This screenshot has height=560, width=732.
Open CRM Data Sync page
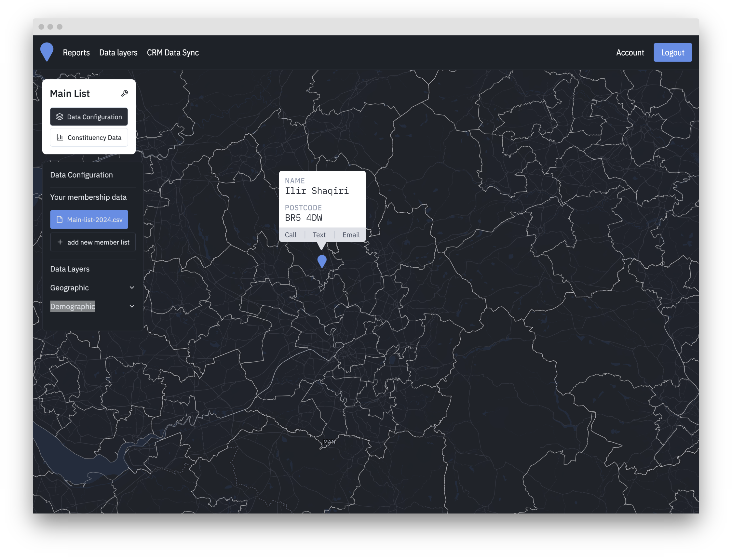point(173,52)
